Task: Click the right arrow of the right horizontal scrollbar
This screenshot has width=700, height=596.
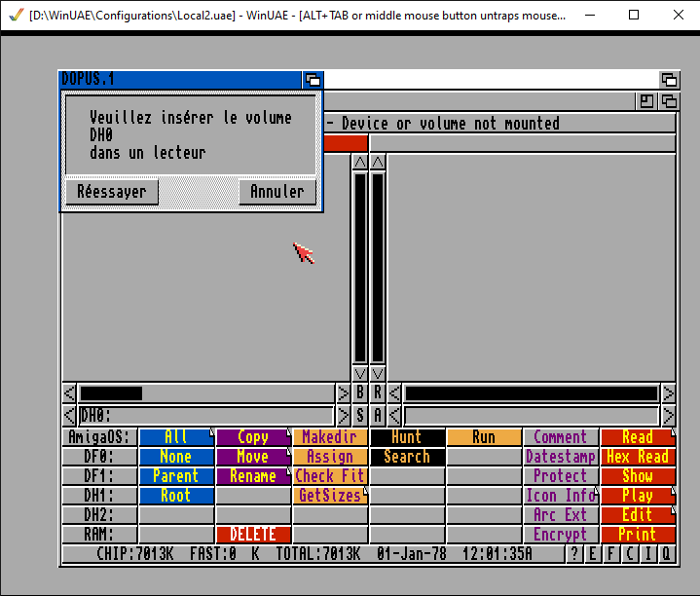Action: coord(668,393)
